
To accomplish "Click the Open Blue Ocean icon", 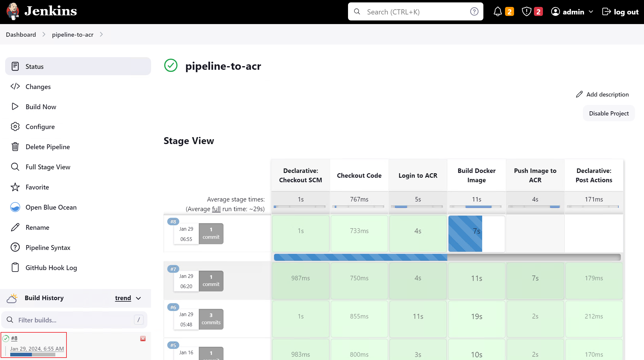I will coord(15,207).
